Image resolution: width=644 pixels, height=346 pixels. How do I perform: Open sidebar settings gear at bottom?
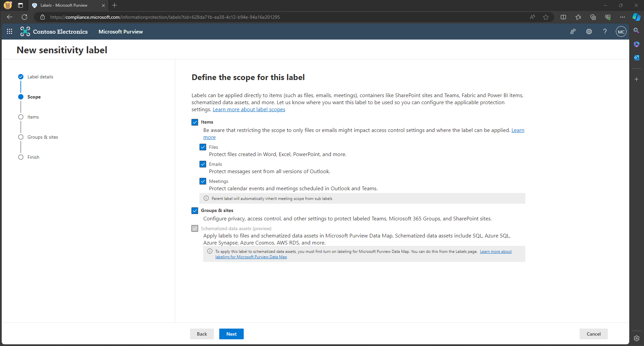tap(636, 338)
